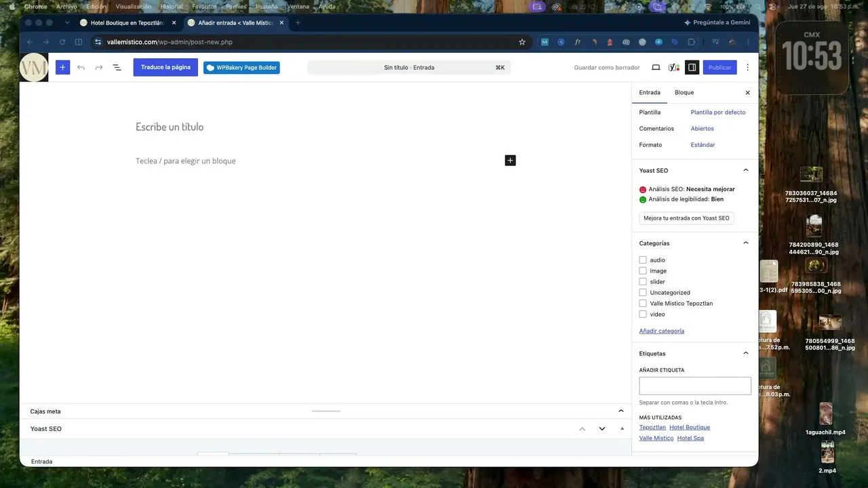Click the browser reload icon
Screen dimensions: 868x488
pos(62,42)
